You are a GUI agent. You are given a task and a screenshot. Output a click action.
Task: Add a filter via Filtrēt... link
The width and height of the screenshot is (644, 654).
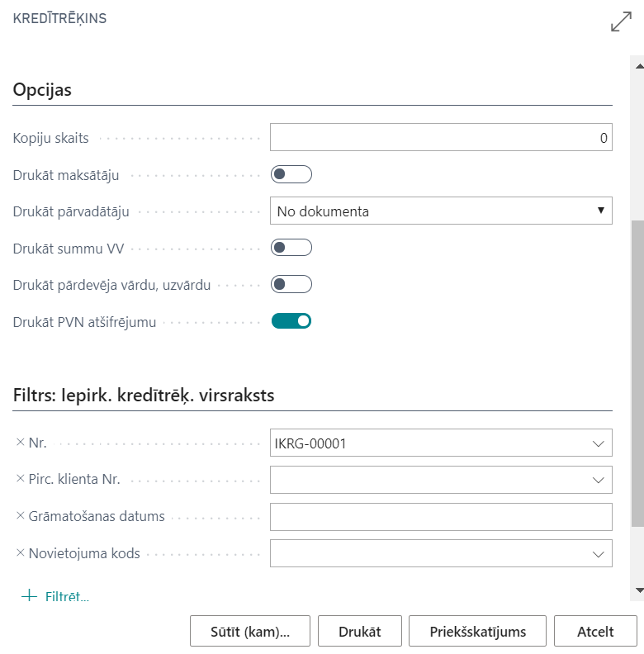pyautogui.click(x=67, y=596)
